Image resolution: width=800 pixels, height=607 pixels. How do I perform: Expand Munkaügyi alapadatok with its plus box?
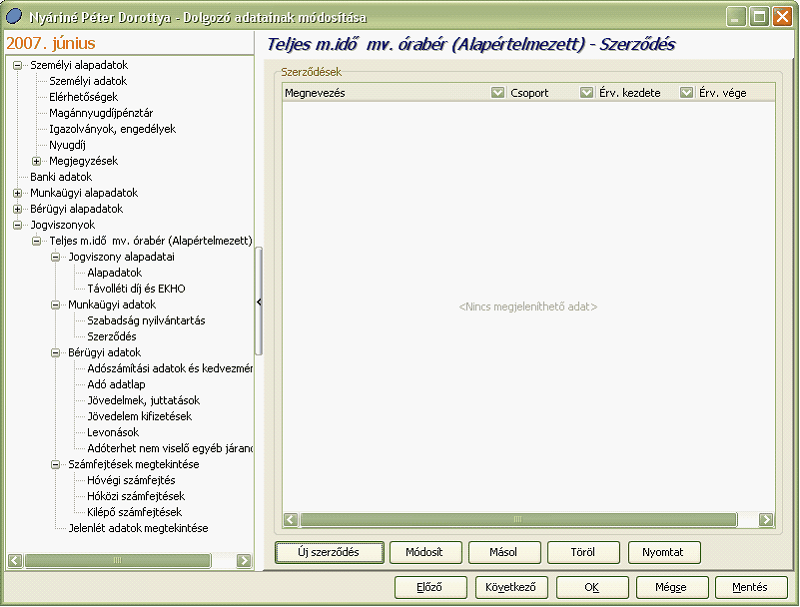[17, 193]
